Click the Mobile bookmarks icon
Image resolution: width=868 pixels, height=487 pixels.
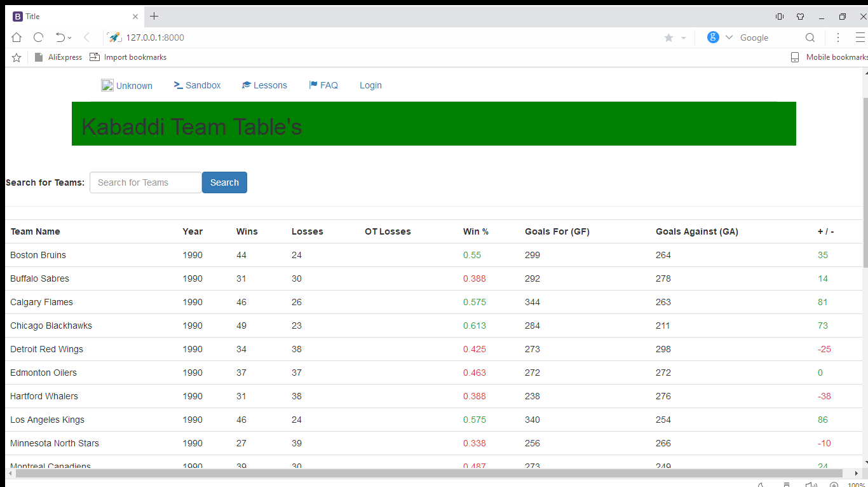[x=794, y=57]
